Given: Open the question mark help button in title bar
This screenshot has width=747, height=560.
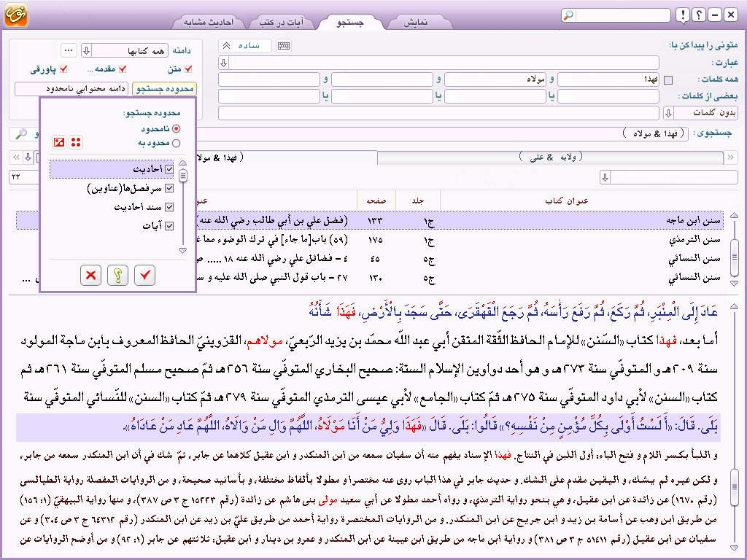Looking at the screenshot, I should [698, 15].
